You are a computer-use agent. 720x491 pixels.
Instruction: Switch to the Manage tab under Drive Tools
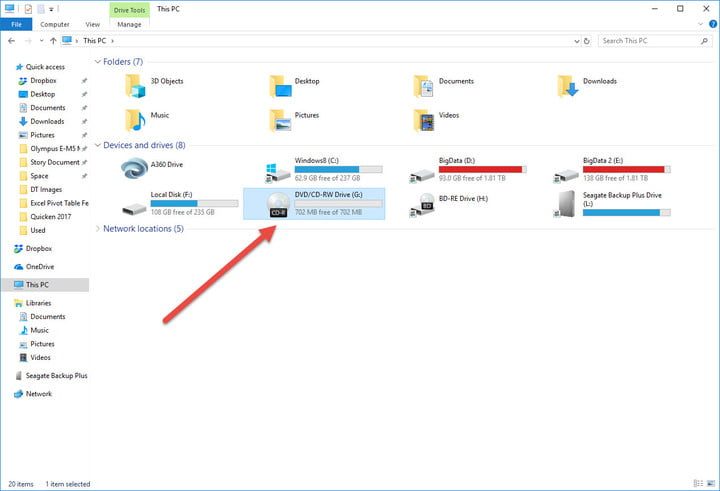coord(129,23)
